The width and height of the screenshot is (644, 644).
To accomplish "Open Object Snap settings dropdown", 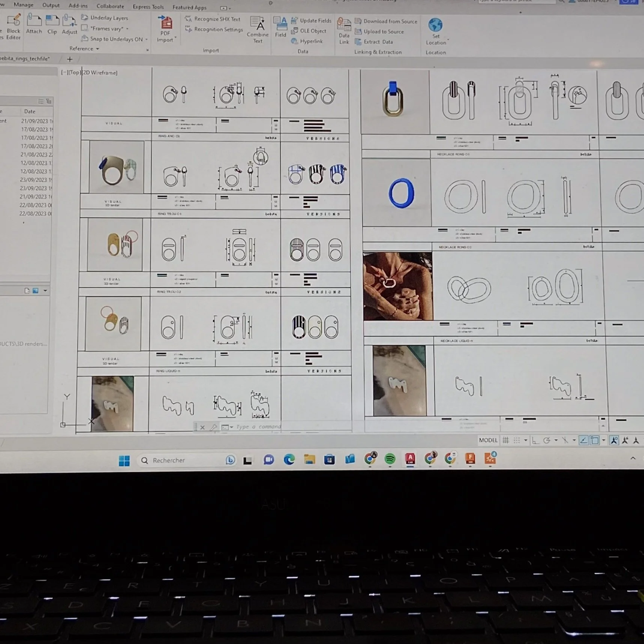I will coord(604,440).
